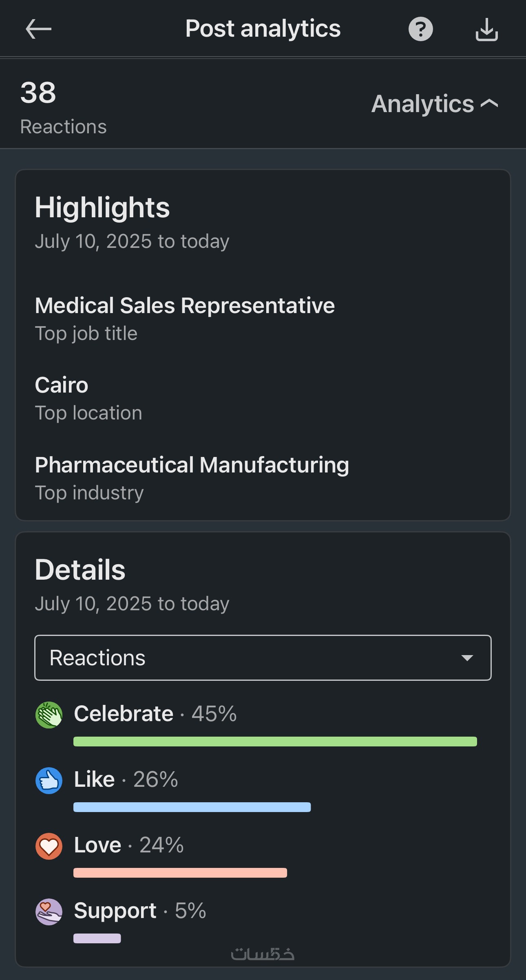
Task: Select the Medical Sales Representative highlight
Action: [185, 306]
